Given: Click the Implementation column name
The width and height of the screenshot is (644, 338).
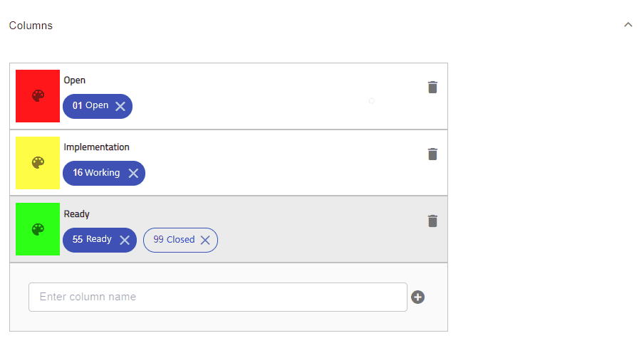Looking at the screenshot, I should 96,147.
